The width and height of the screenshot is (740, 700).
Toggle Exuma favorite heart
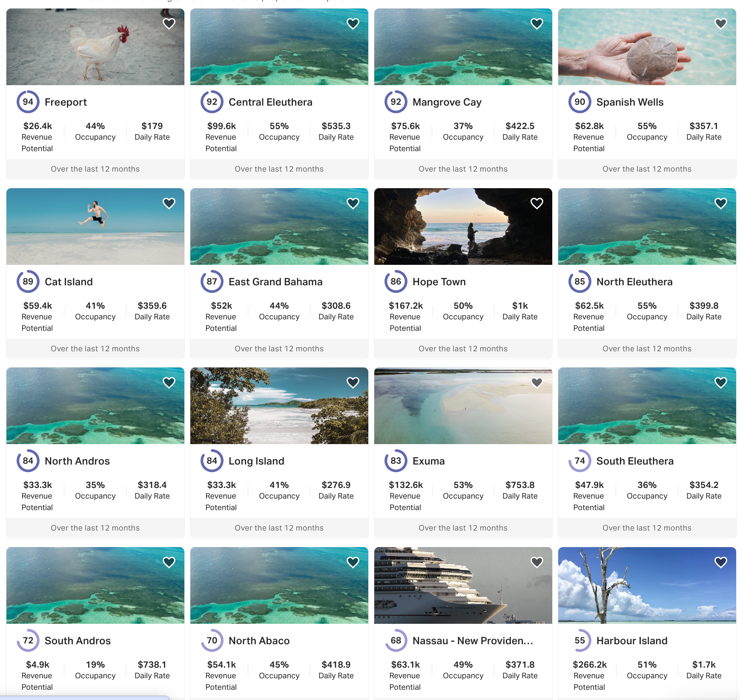537,383
